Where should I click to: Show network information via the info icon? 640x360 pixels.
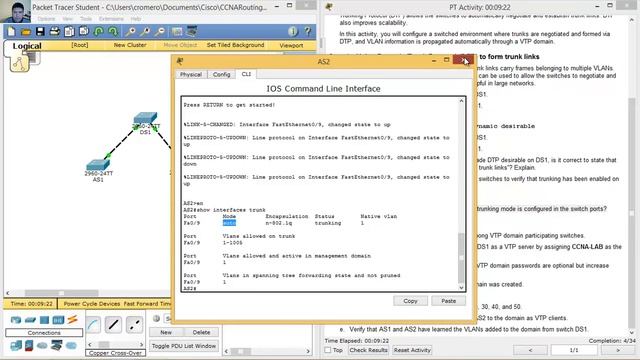coord(293,31)
